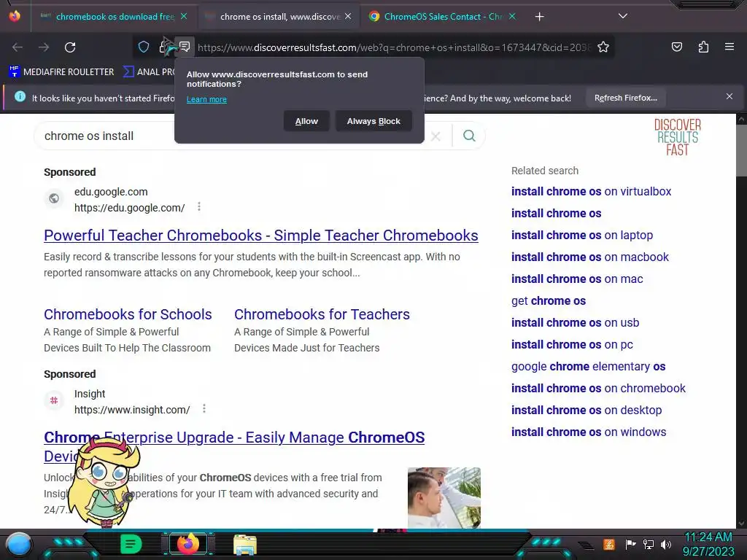747x560 pixels.
Task: List all tabs with chevron
Action: tap(623, 16)
